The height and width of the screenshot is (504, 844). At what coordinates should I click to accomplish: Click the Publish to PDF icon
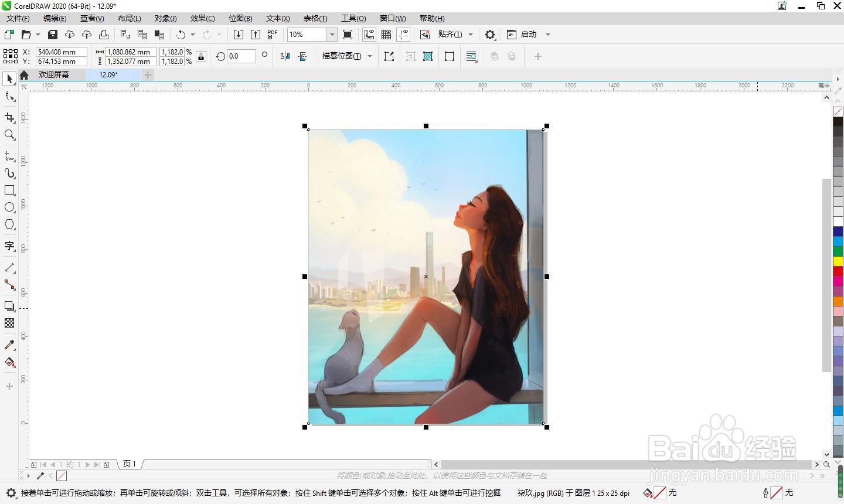(273, 35)
